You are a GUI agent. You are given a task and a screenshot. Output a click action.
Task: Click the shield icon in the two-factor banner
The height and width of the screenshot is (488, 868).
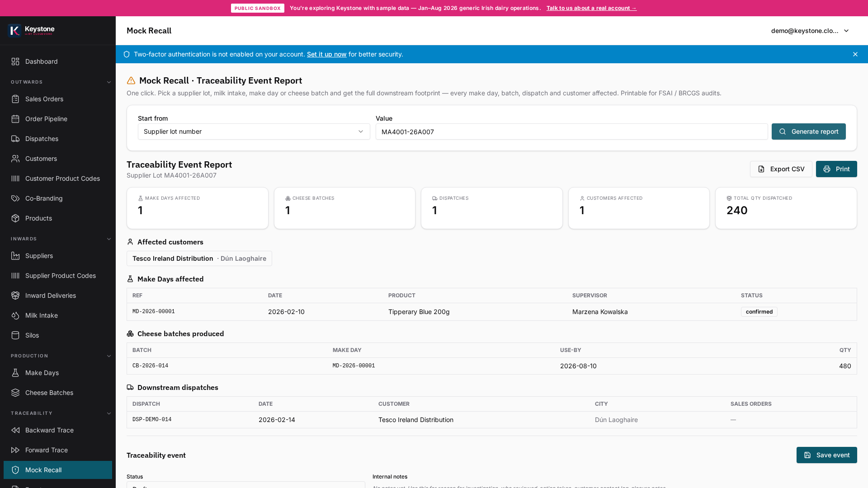pos(127,54)
